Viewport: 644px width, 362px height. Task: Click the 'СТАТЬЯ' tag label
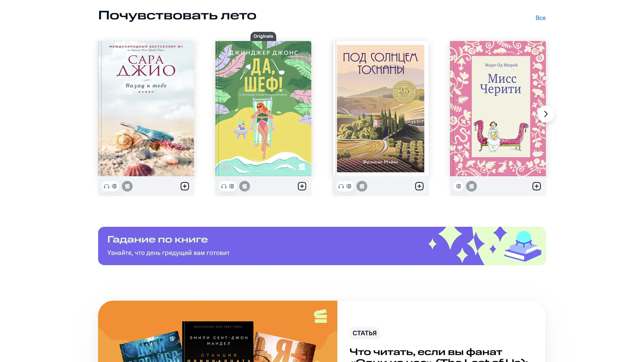click(364, 333)
